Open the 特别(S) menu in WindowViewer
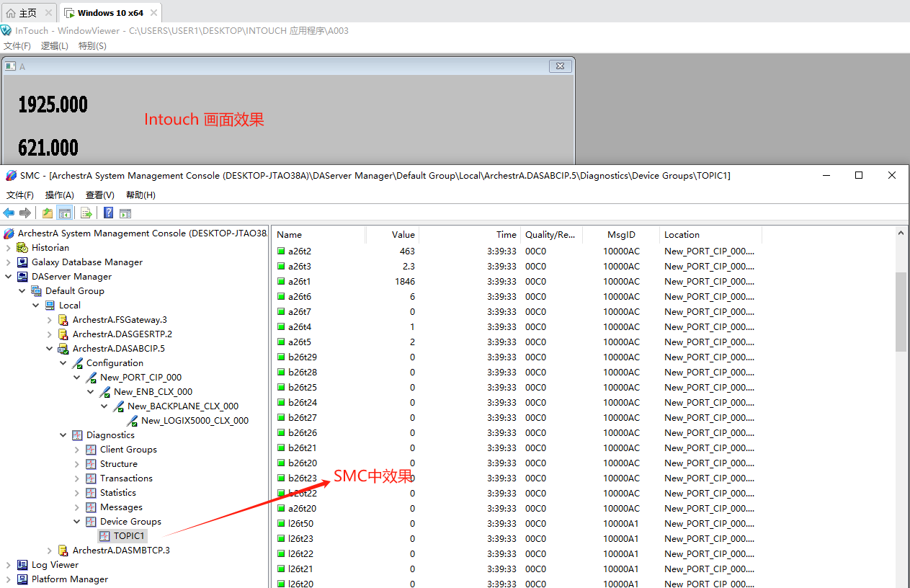 pyautogui.click(x=92, y=45)
